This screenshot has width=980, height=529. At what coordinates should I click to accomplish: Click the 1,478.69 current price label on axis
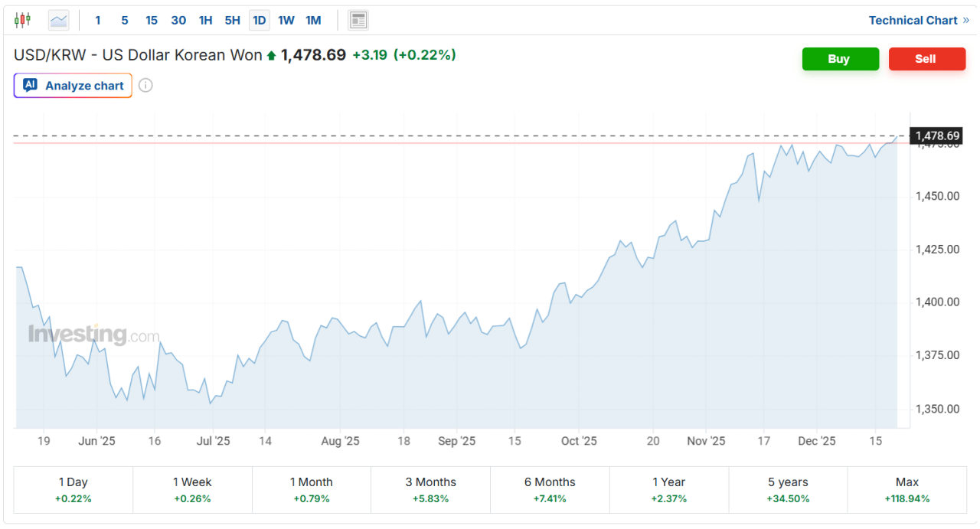936,136
